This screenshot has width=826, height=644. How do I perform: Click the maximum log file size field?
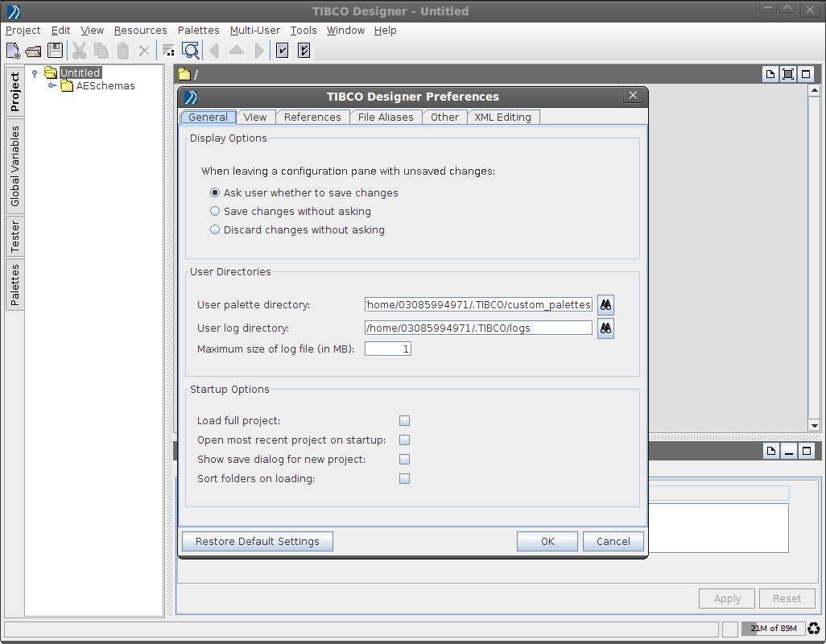tap(387, 349)
